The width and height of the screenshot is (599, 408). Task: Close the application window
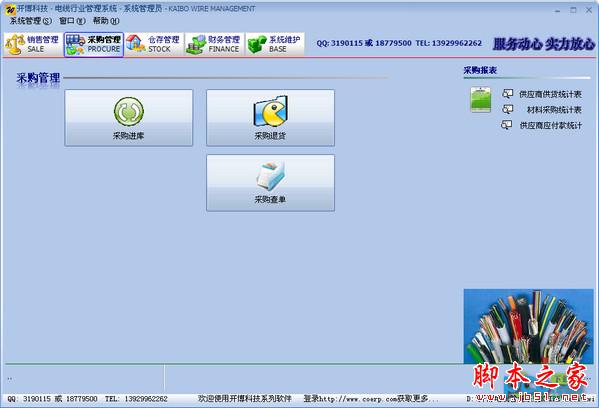point(589,10)
